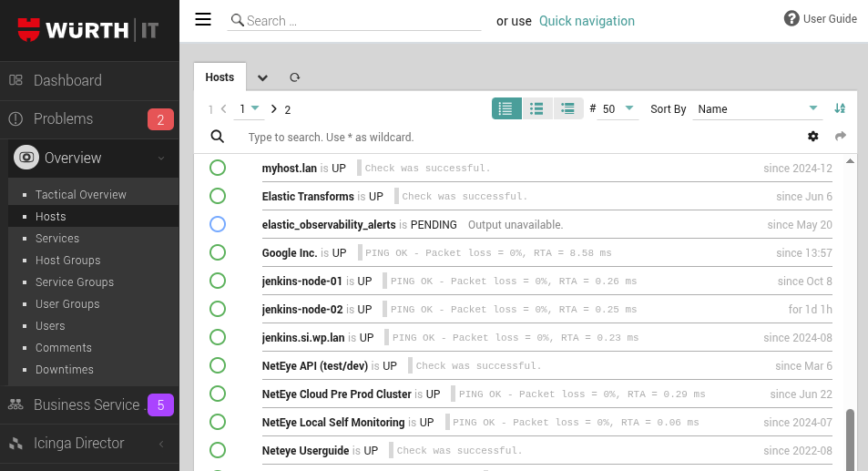Click the Quick navigation link
The image size is (868, 471).
[x=587, y=21]
